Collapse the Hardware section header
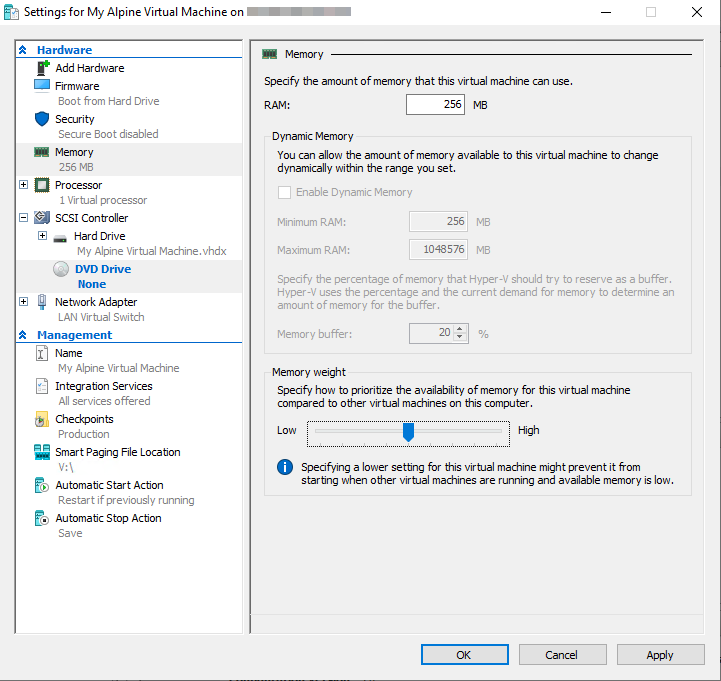Screen dimensions: 721x681 (x=24, y=50)
